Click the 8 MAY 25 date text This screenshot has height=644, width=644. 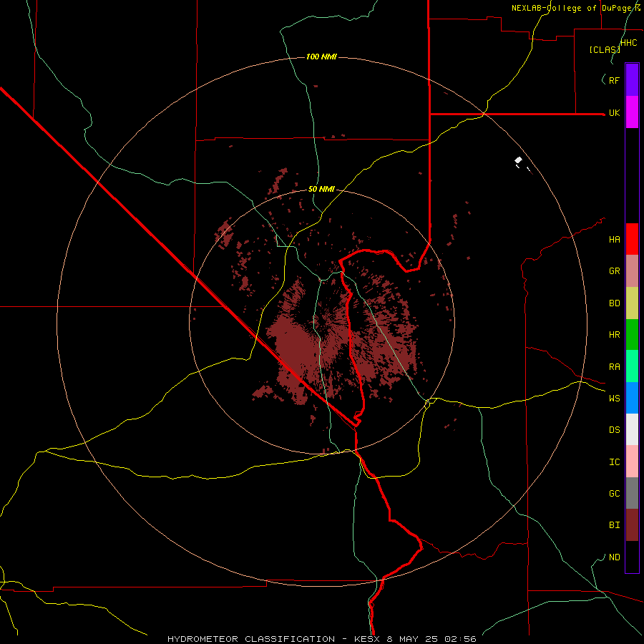pyautogui.click(x=411, y=639)
